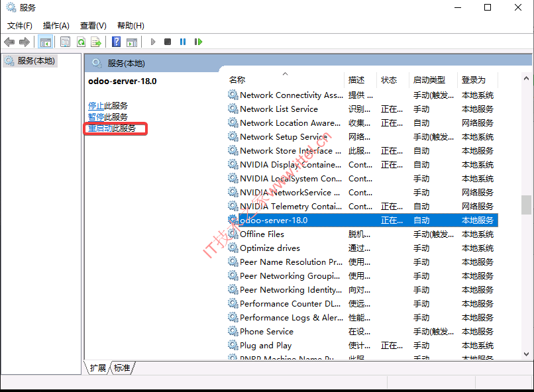Select the Peer Name Resolution Pr... service
Screen dimensions: 534x392
[x=291, y=262]
